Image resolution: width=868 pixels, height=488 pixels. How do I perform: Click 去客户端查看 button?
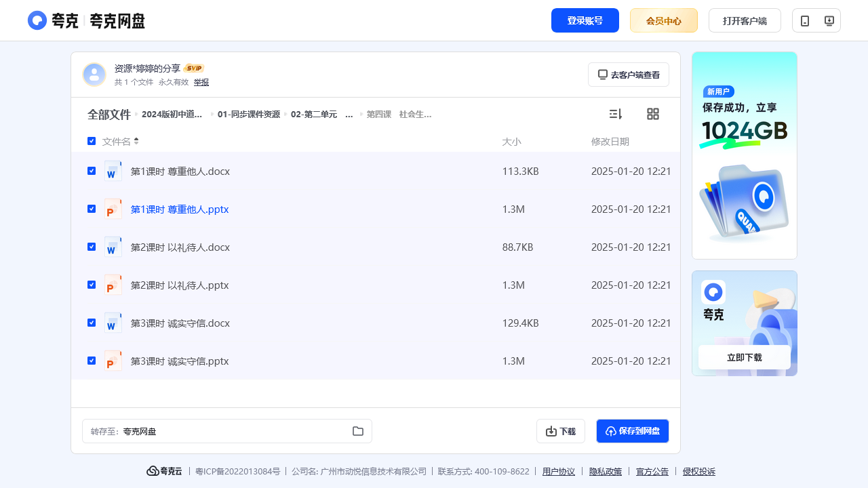(x=629, y=75)
